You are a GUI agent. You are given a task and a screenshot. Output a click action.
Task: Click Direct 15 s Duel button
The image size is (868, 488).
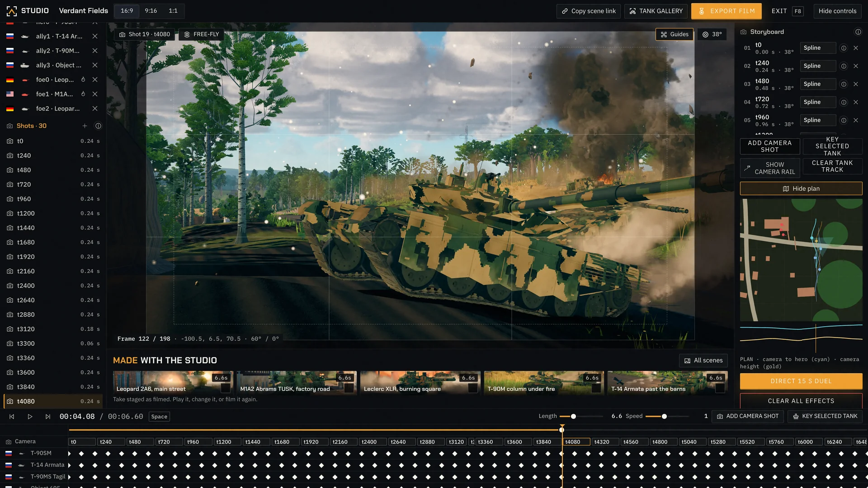click(x=801, y=381)
